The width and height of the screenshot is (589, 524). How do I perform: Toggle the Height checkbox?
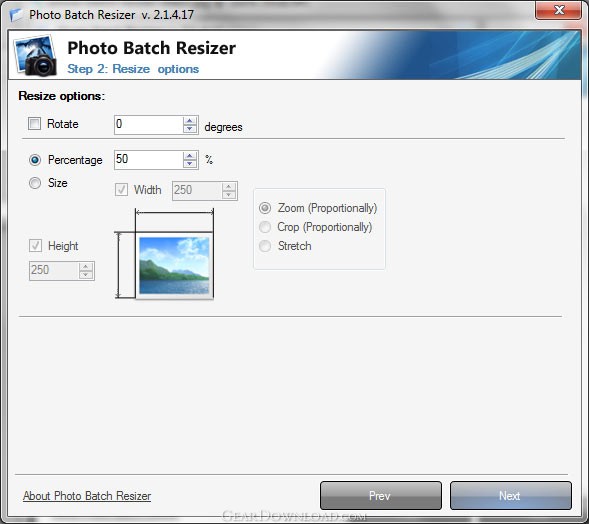35,246
